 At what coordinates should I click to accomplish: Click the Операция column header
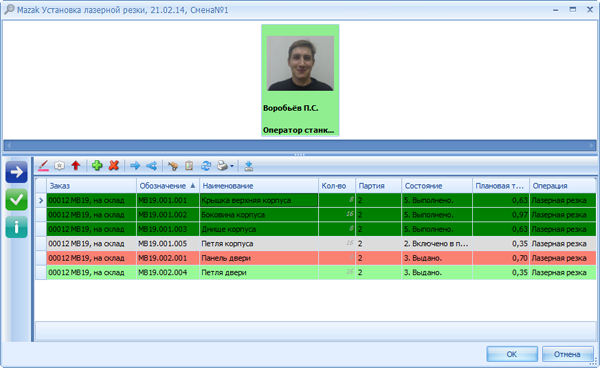pos(562,186)
